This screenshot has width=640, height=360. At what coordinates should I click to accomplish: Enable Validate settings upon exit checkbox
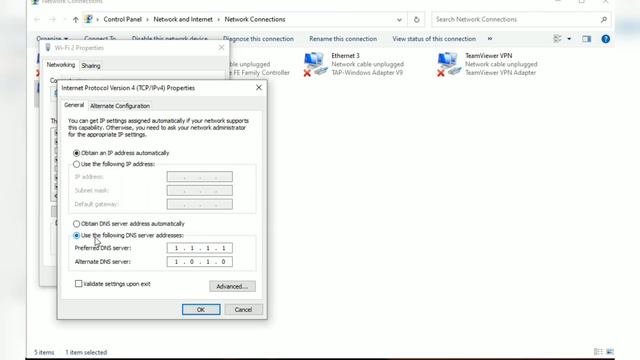[x=78, y=284]
